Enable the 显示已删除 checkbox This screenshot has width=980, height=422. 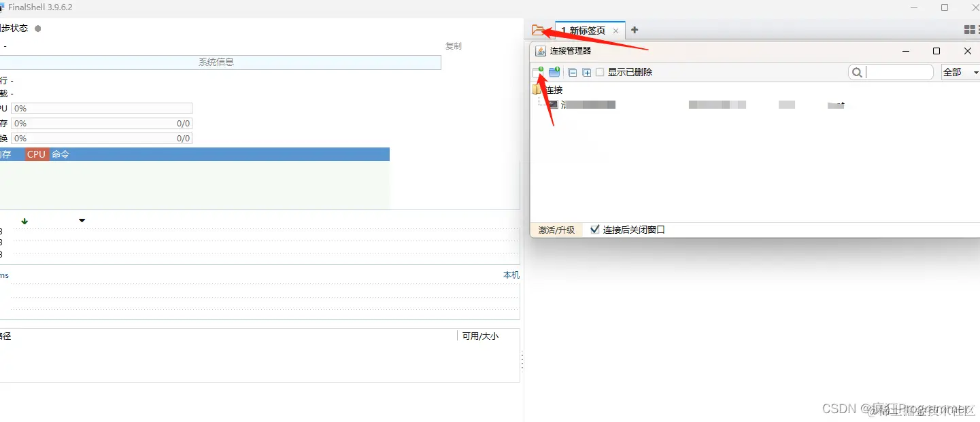(600, 72)
